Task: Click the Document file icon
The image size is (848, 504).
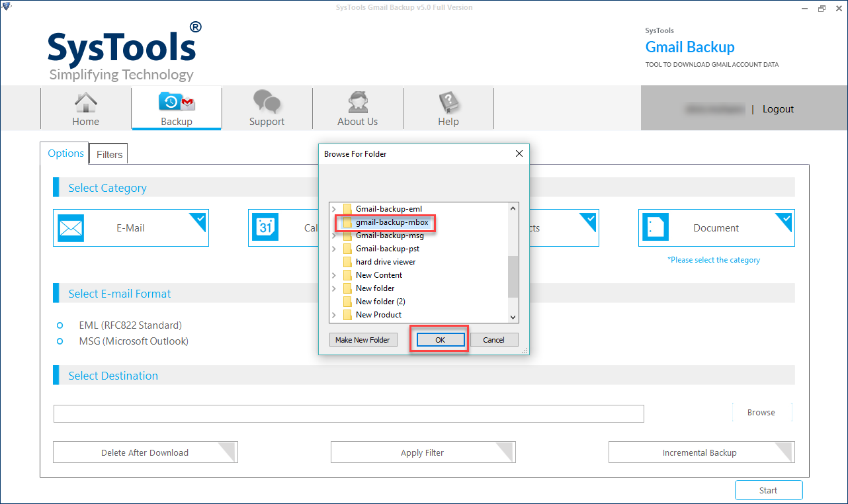Action: click(x=656, y=228)
